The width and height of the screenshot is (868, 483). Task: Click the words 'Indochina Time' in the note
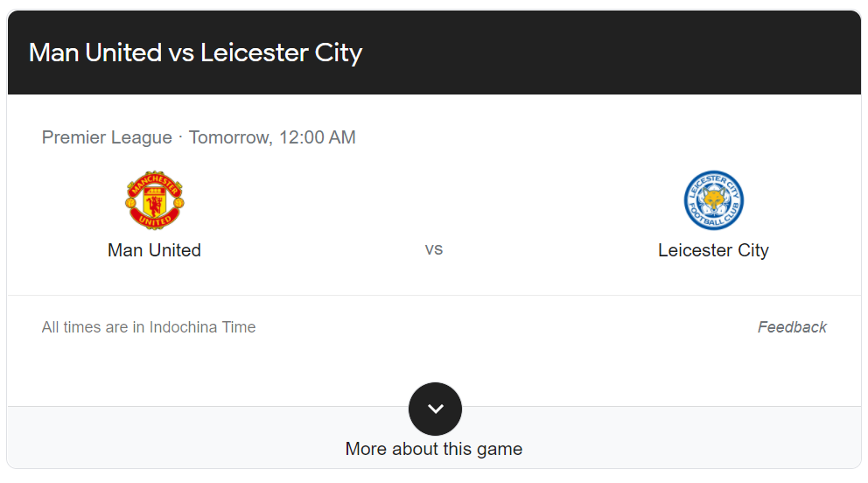click(203, 327)
